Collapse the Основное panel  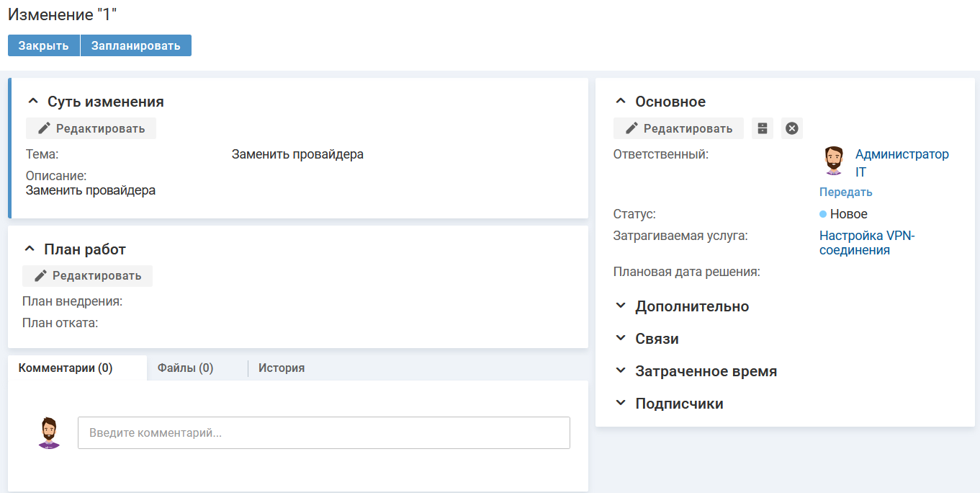pyautogui.click(x=620, y=102)
